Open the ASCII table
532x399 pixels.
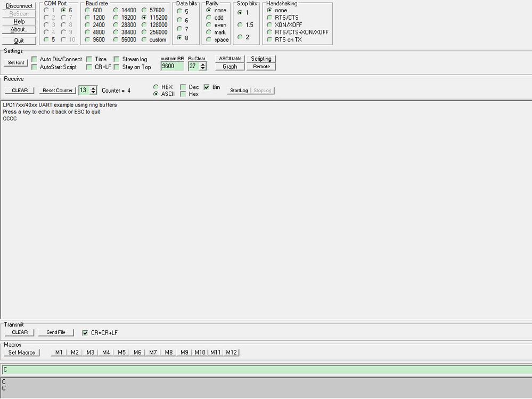tap(230, 59)
